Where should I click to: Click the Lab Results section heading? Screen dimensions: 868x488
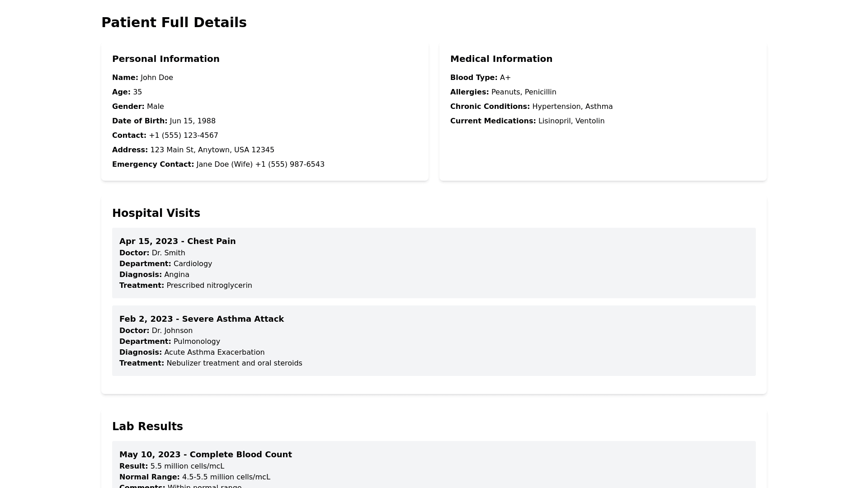point(147,427)
